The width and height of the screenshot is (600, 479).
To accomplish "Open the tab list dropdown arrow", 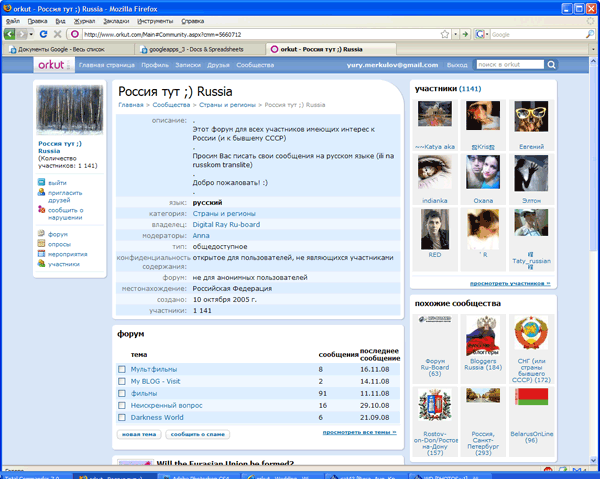I will click(593, 49).
